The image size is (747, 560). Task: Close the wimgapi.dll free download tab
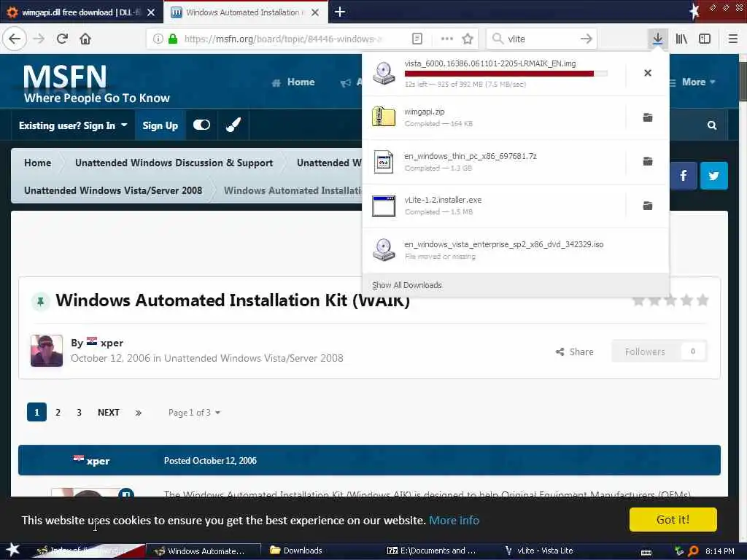[151, 12]
